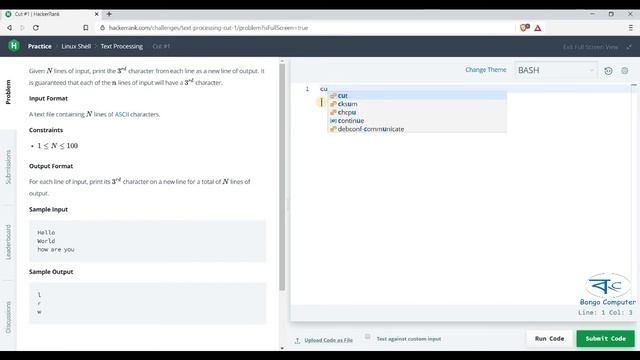Click Exit Full Screen View link
The height and width of the screenshot is (360, 640).
(x=591, y=47)
